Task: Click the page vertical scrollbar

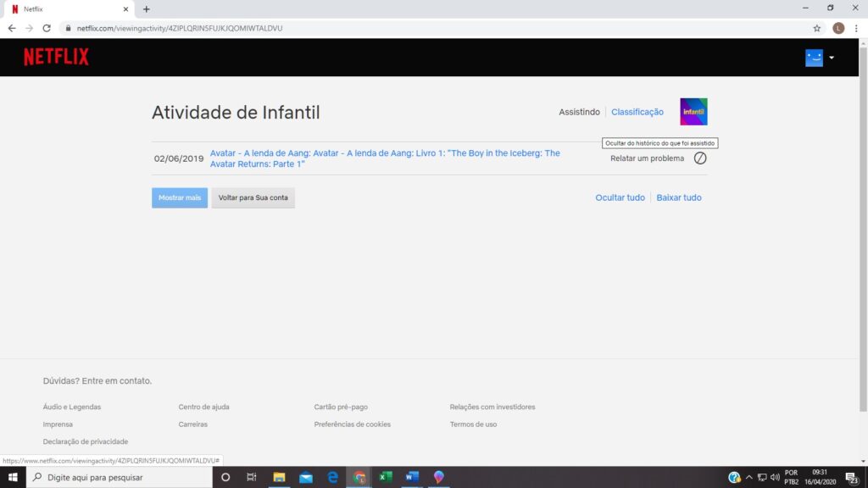Action: (863, 230)
